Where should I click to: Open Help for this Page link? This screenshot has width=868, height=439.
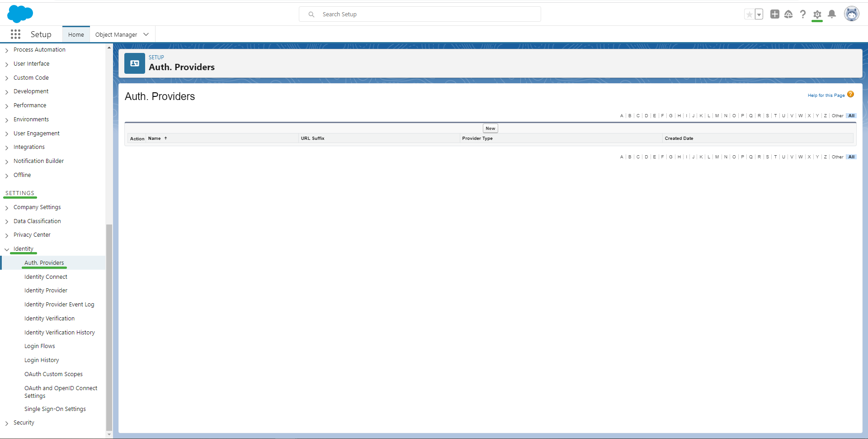point(826,95)
